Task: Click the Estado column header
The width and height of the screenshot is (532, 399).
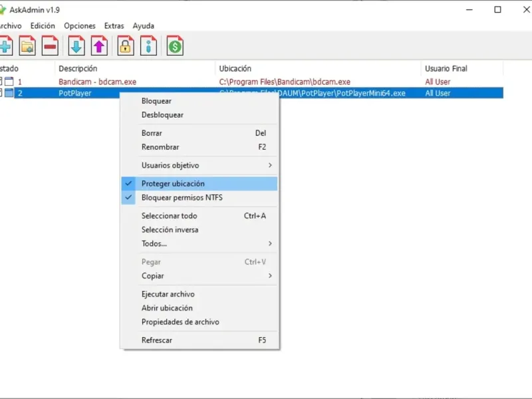Action: [27, 68]
